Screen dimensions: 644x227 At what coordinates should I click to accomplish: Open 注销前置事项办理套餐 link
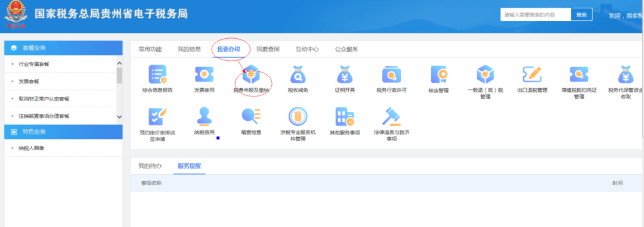pos(44,116)
